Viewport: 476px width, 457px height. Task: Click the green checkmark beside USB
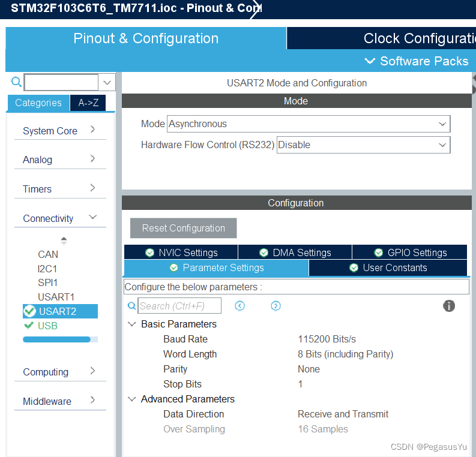(29, 326)
